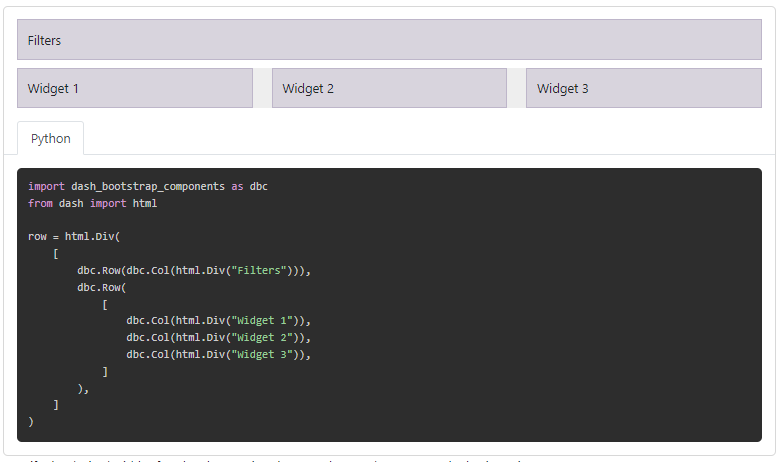
Task: Select the Widget 3 column box
Action: coord(643,88)
